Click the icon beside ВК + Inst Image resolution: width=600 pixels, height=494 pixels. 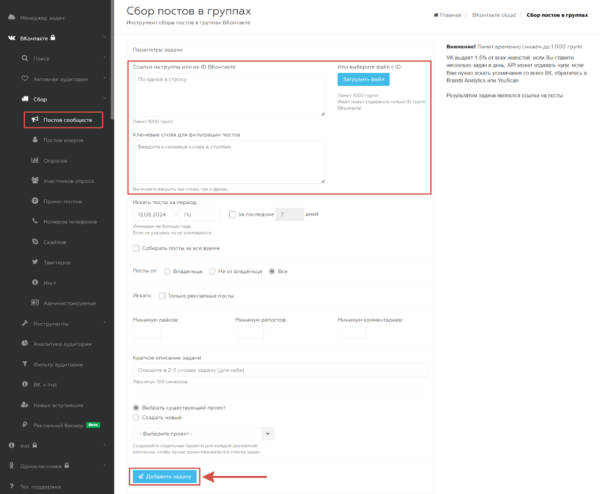coord(25,384)
